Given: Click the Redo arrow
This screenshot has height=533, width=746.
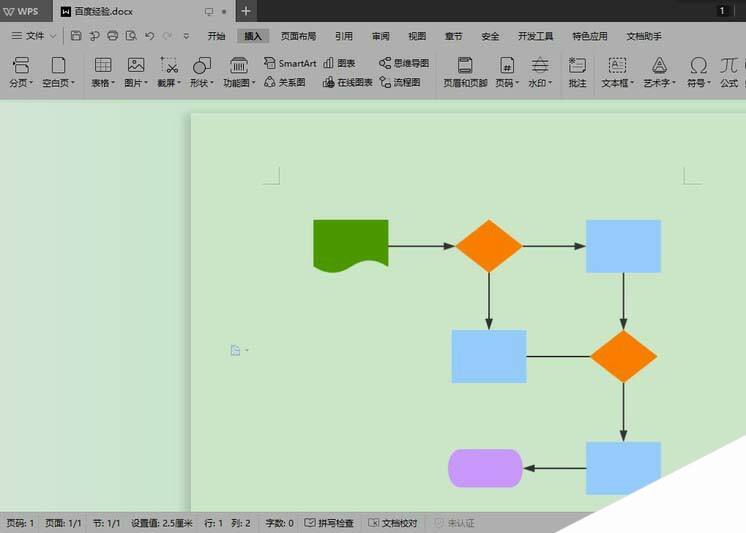Looking at the screenshot, I should tap(167, 36).
